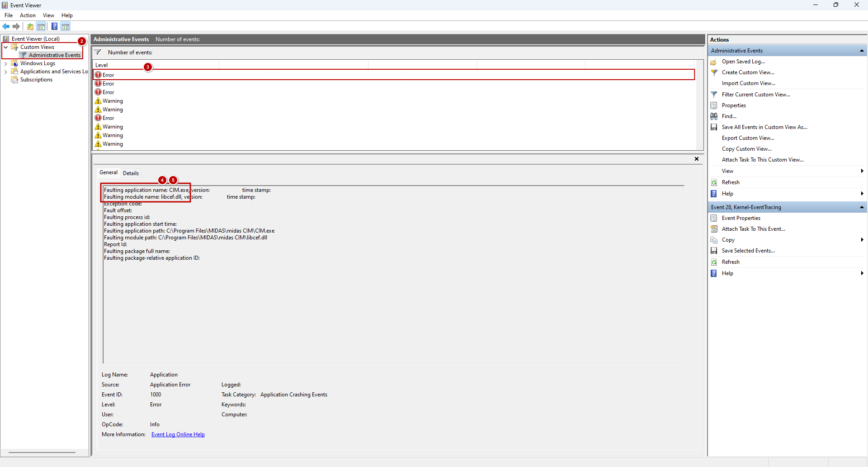Collapse the Administrative Events actions section
Viewport: 868px width, 467px height.
point(862,51)
